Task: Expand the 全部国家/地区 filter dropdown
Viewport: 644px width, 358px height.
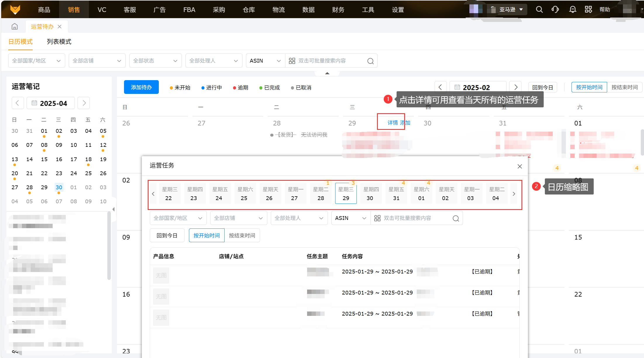Action: [x=36, y=61]
